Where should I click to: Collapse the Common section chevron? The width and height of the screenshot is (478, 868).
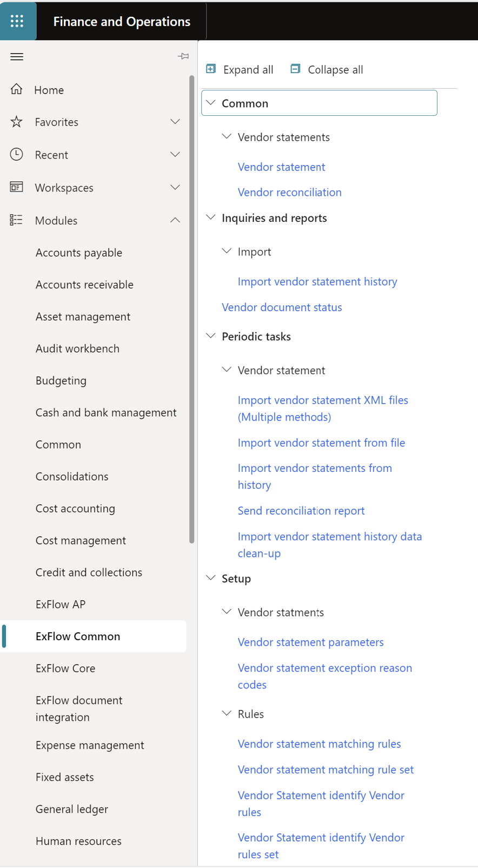[211, 103]
